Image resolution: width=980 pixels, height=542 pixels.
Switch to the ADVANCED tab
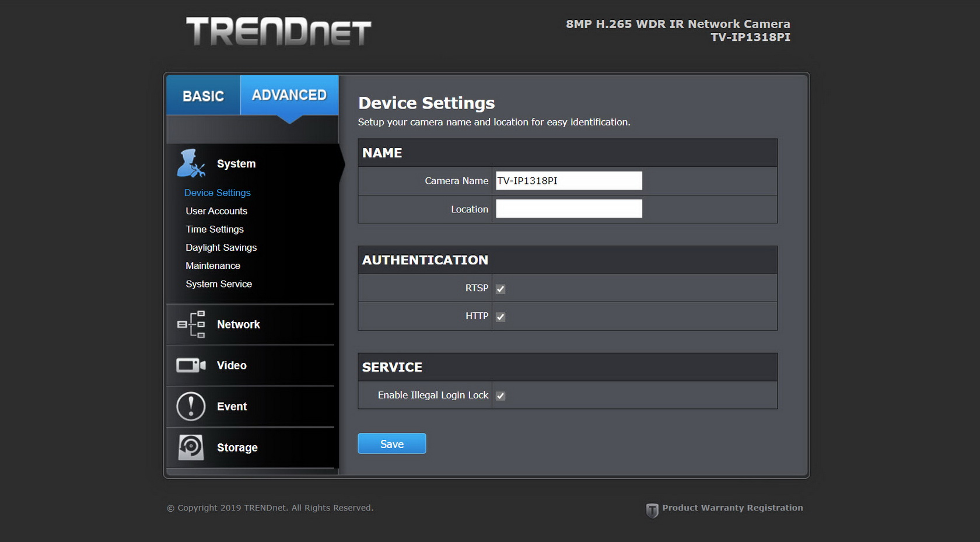[x=289, y=95]
